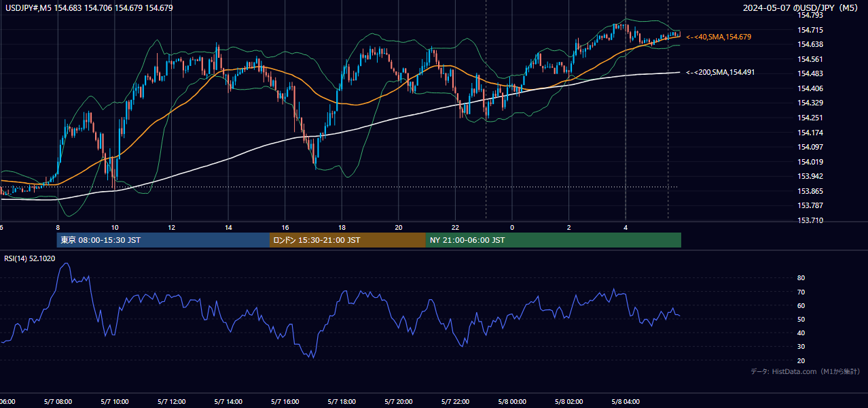Click the RSI(14) 52.1020 indicator label
The height and width of the screenshot is (408, 868).
[30, 258]
